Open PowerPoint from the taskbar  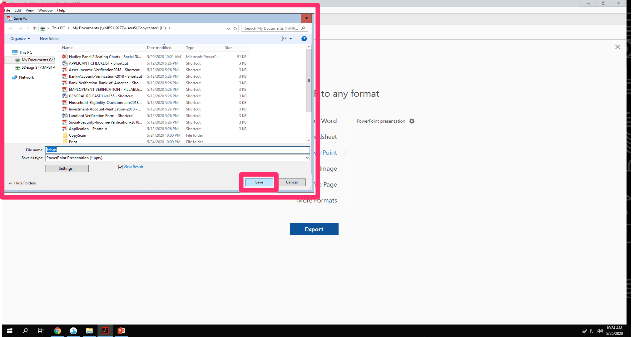coord(121,330)
